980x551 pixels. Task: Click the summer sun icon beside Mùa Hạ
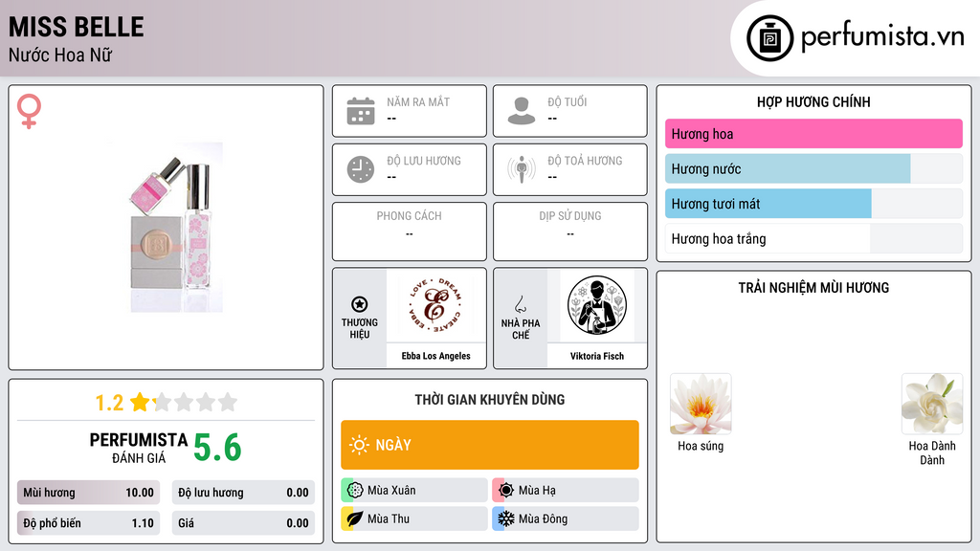tap(506, 490)
